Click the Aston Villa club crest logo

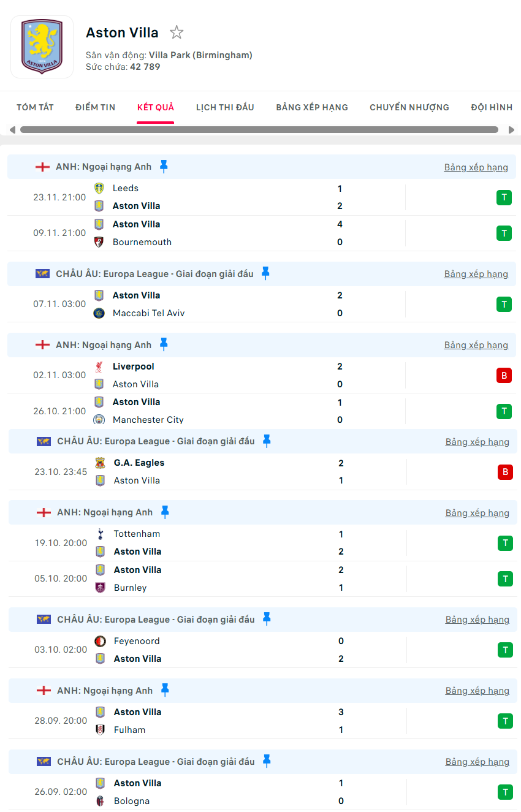click(x=42, y=47)
